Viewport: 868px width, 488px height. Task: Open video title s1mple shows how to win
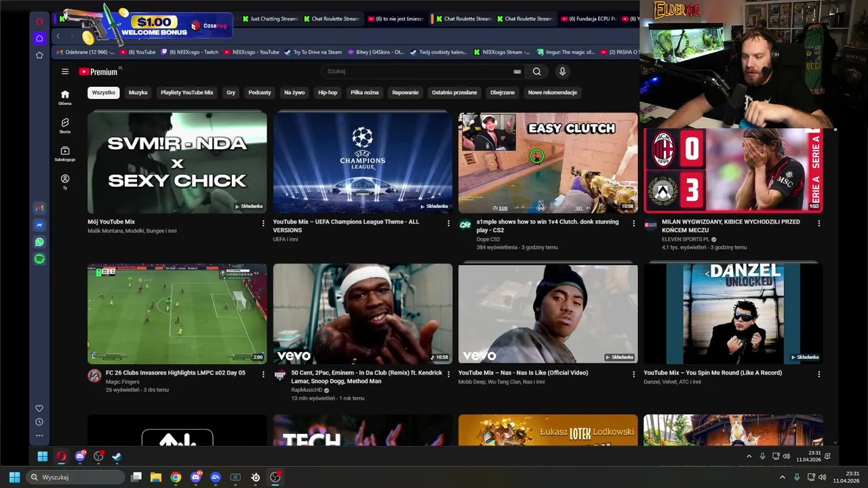547,226
